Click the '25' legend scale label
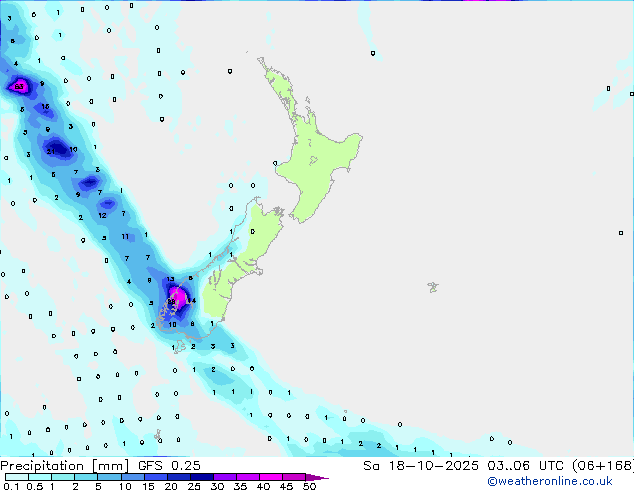The height and width of the screenshot is (490, 634). (194, 486)
